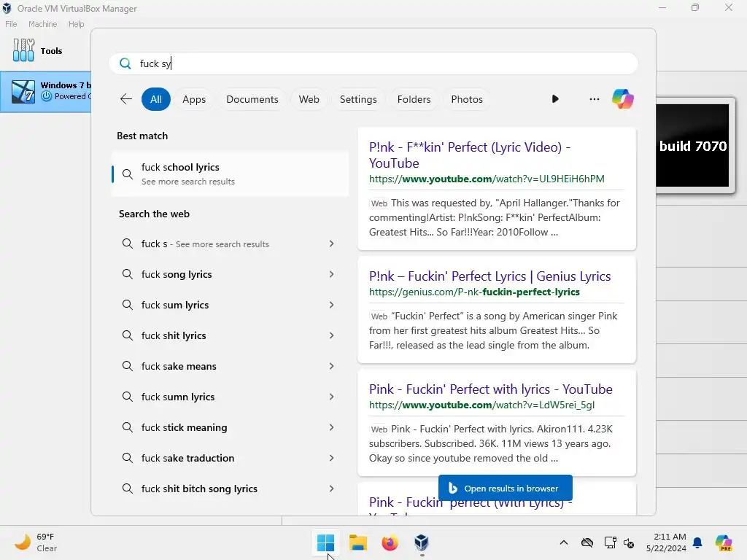Open the weather widget showing 69°F

(36, 542)
